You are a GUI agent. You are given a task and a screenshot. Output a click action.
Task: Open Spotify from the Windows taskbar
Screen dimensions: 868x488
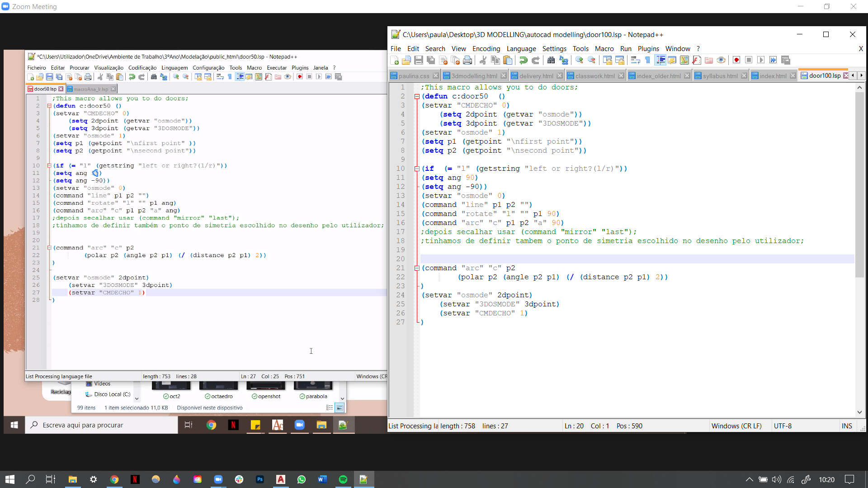tap(343, 479)
